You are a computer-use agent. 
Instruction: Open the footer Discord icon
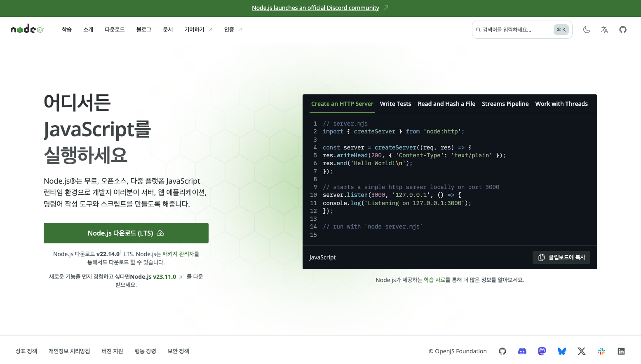[x=522, y=351]
